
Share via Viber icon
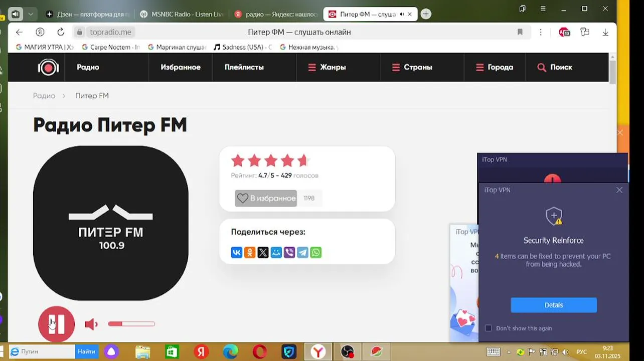tap(289, 253)
